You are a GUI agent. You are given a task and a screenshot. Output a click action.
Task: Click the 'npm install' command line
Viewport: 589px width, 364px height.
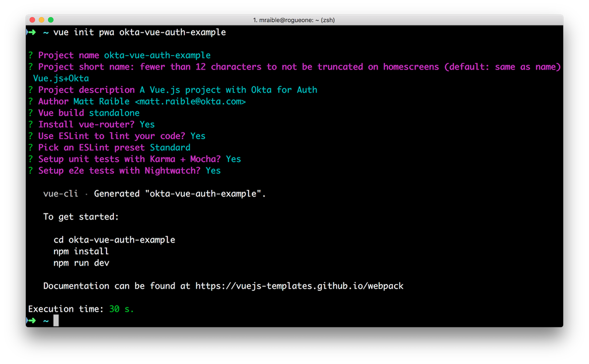tap(81, 251)
